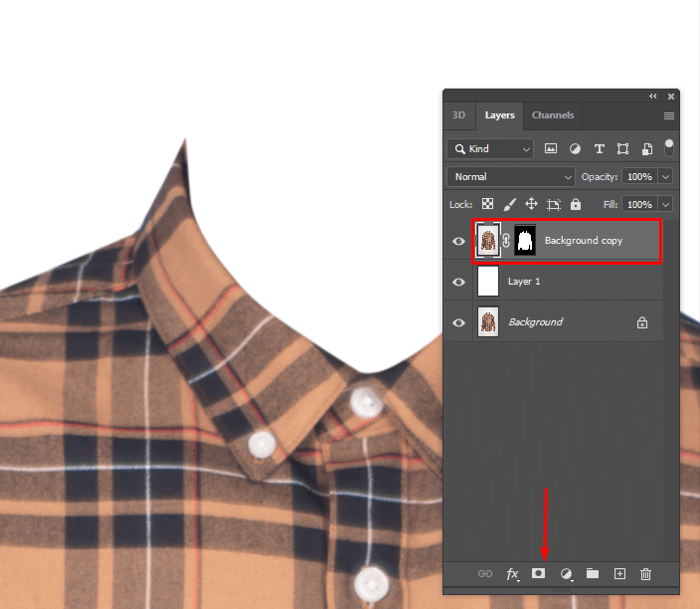
Task: Delete layer trash icon
Action: [645, 574]
